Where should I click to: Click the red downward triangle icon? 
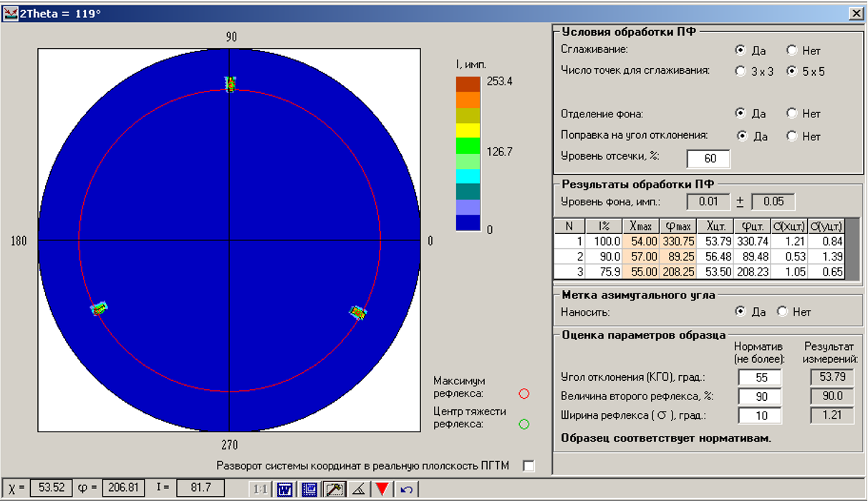tap(382, 490)
